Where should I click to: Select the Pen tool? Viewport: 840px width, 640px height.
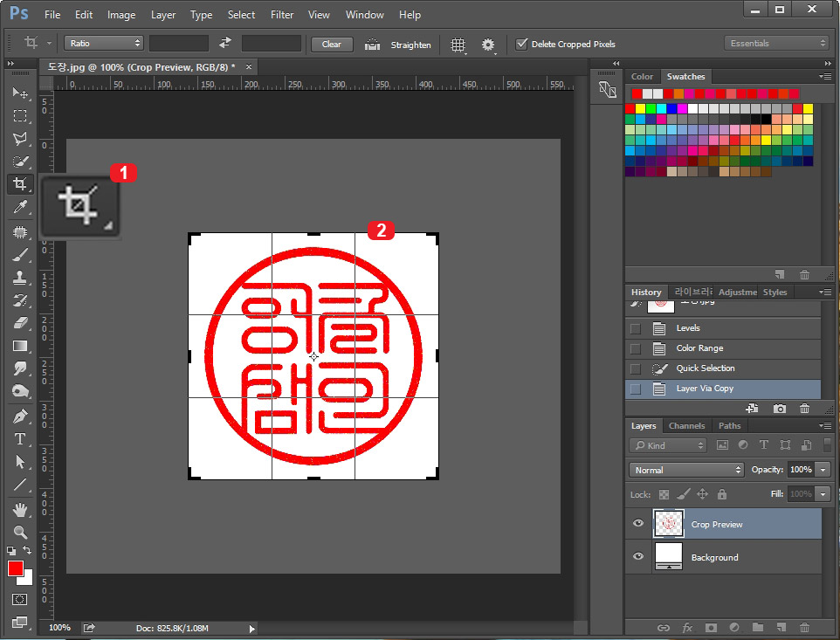click(20, 416)
